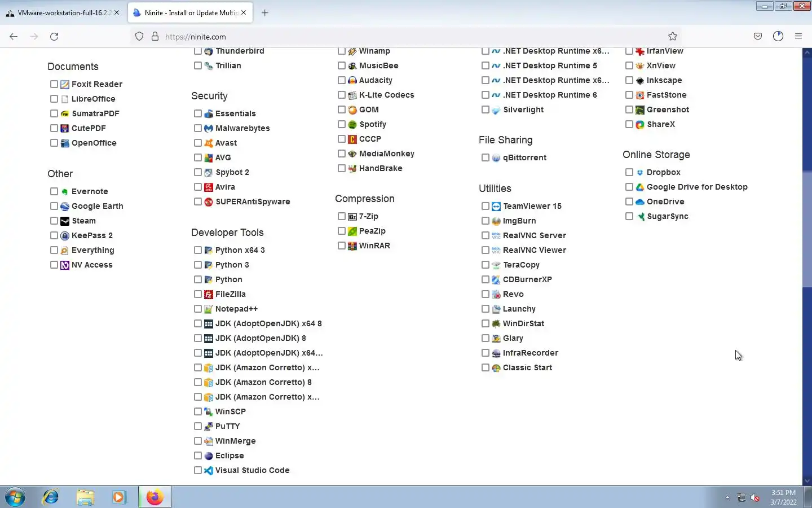812x508 pixels.
Task: Click the qBittorrent logo icon
Action: pyautogui.click(x=496, y=157)
